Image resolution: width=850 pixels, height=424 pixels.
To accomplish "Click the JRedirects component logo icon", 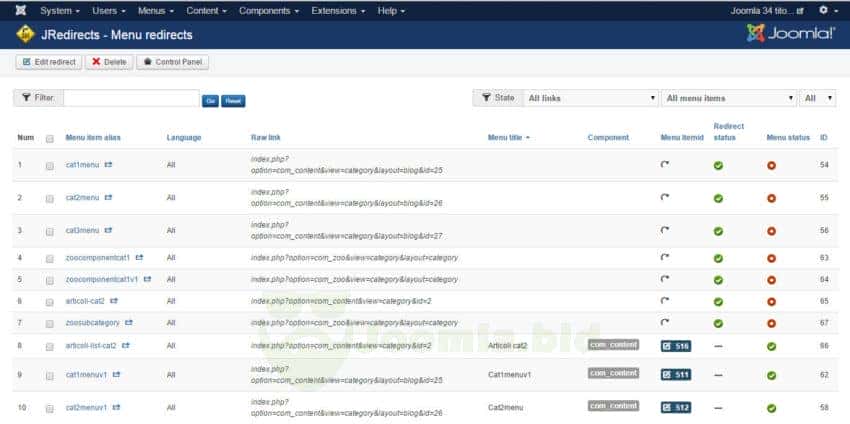I will point(25,35).
